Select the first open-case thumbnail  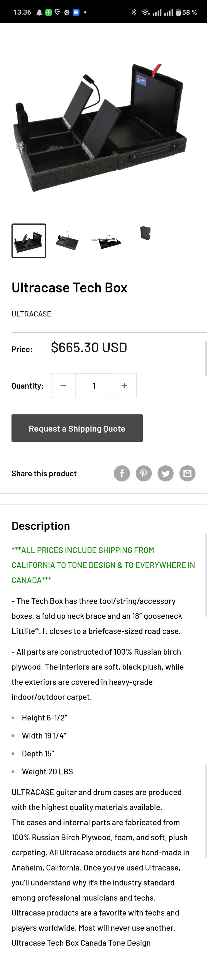coord(29,240)
